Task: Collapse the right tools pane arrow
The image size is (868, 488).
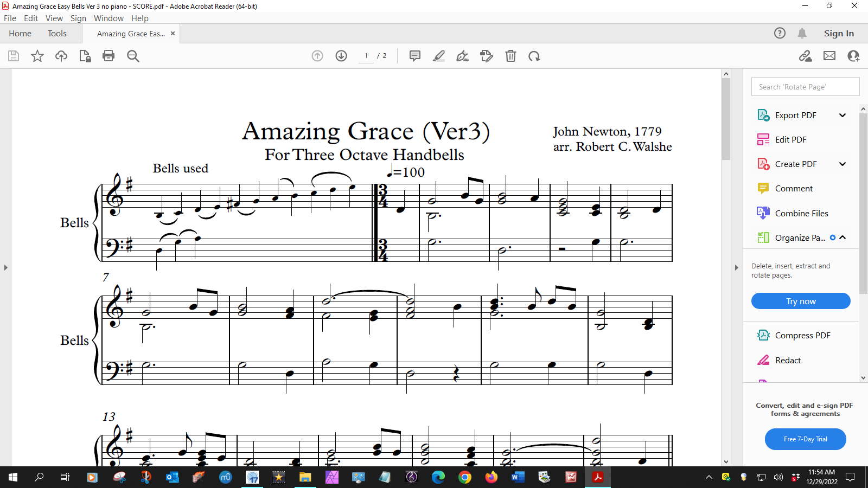Action: pyautogui.click(x=736, y=267)
